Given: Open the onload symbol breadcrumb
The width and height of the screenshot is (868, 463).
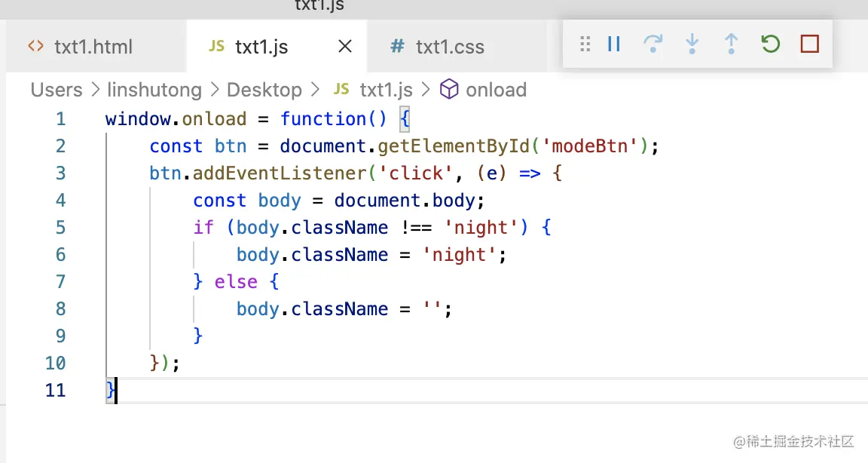Looking at the screenshot, I should [496, 90].
